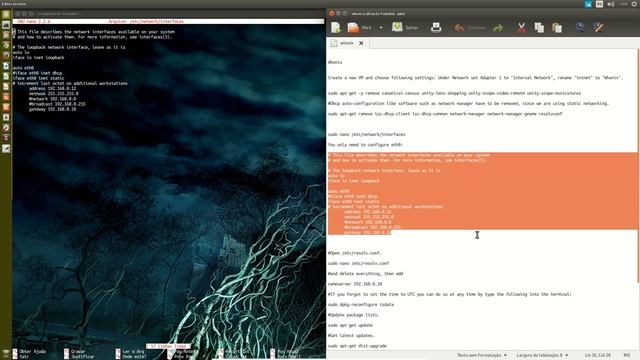
Task: Click the 'sudo apt-get -y remove canonical-census' line
Action: [x=454, y=93]
